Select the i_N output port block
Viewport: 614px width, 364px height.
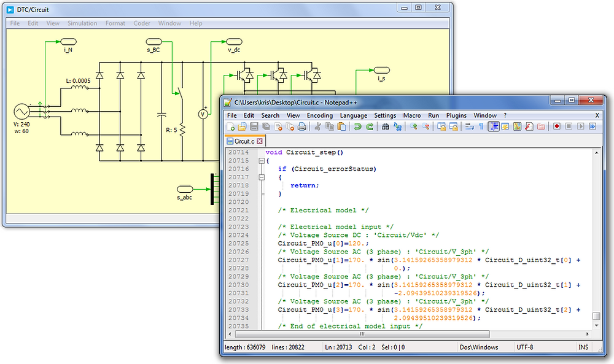point(68,42)
